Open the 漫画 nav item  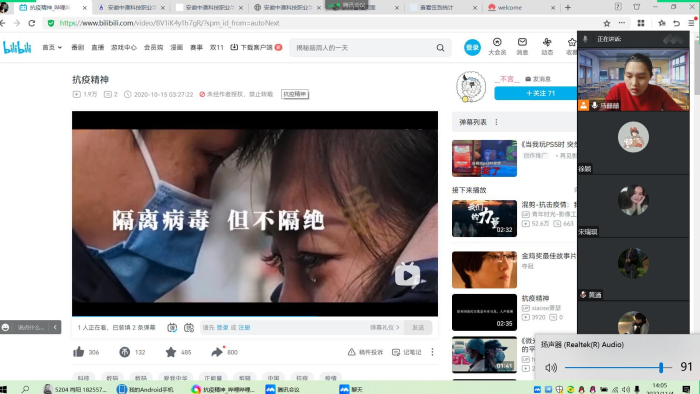176,47
